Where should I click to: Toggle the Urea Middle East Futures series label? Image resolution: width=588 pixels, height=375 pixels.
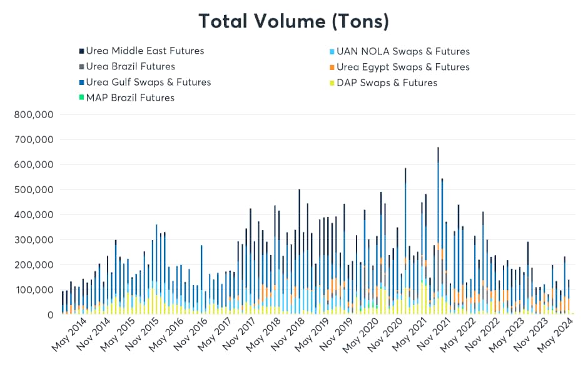pyautogui.click(x=145, y=51)
